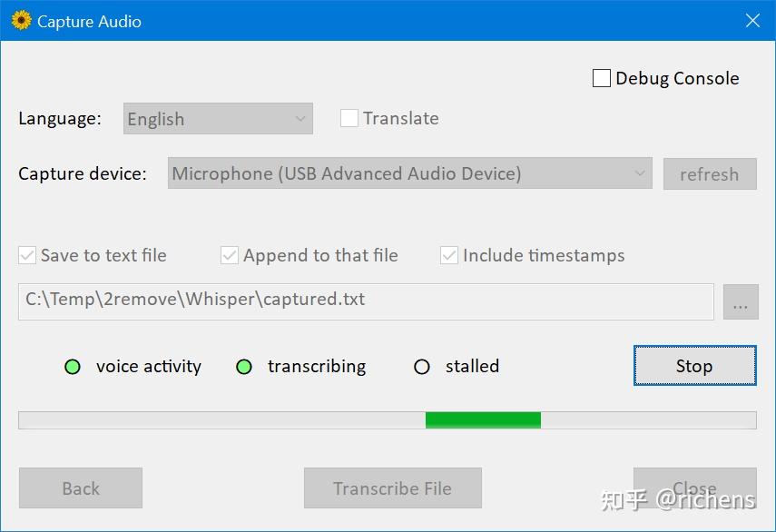The image size is (776, 532).
Task: Open the file browser with the ... button
Action: point(742,301)
